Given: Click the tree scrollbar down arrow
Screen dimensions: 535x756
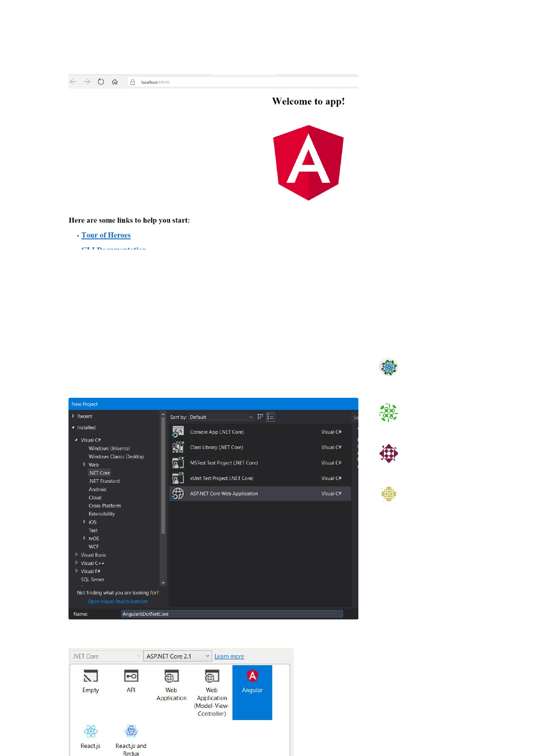Looking at the screenshot, I should click(163, 583).
